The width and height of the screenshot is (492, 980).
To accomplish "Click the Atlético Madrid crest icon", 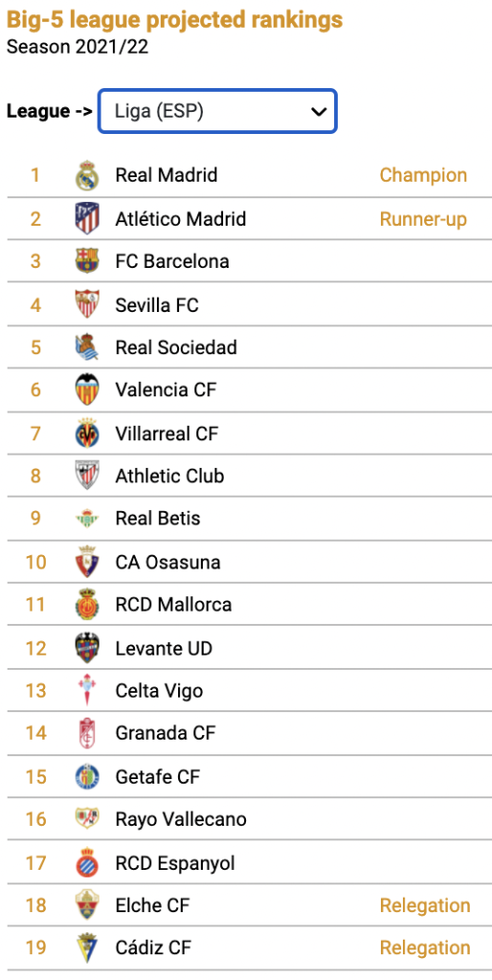I will (x=87, y=218).
